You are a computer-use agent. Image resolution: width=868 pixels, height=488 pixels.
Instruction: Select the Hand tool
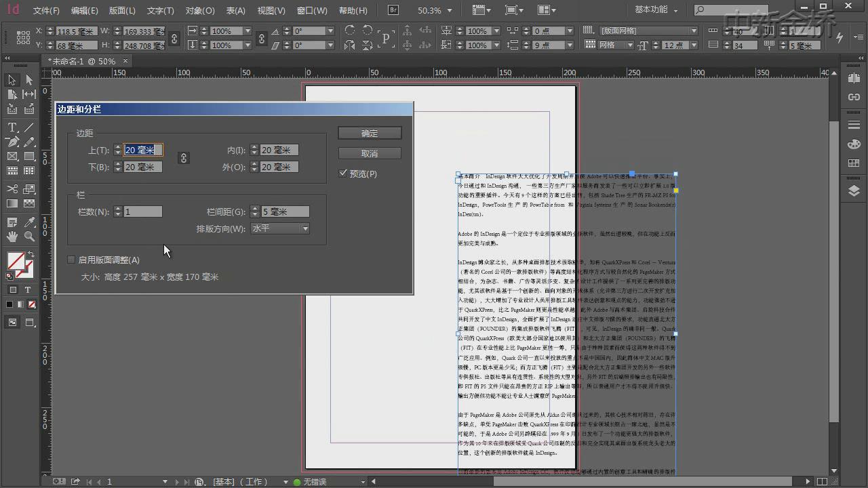tap(12, 237)
